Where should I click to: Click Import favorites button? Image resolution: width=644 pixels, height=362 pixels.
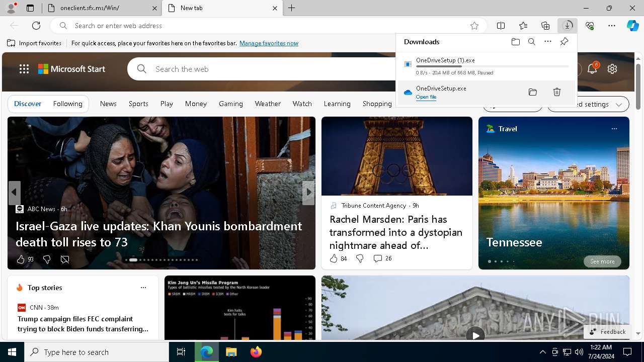pyautogui.click(x=34, y=43)
